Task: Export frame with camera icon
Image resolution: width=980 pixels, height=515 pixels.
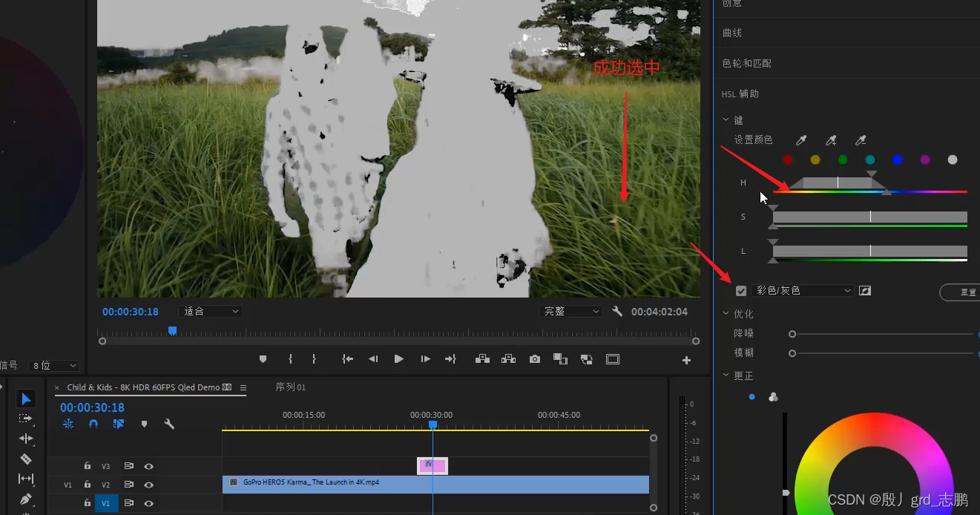Action: click(x=535, y=359)
